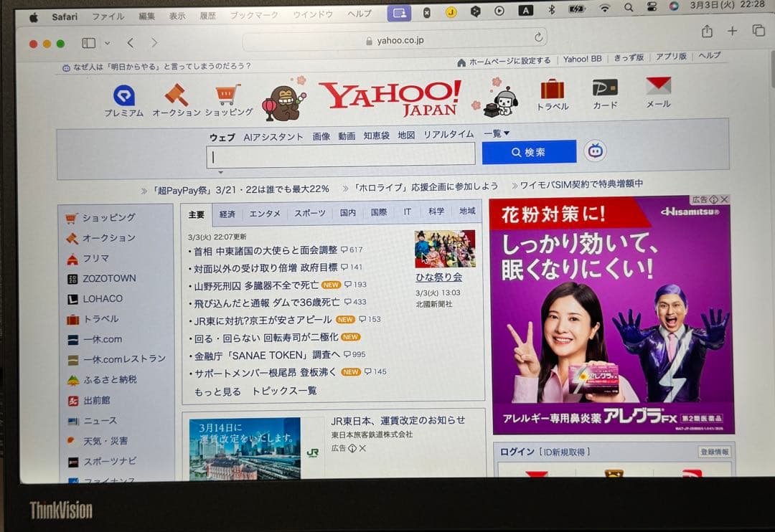Open「超PayPay祭」promo link
Viewport: 775px width, 532px height.
pos(240,190)
